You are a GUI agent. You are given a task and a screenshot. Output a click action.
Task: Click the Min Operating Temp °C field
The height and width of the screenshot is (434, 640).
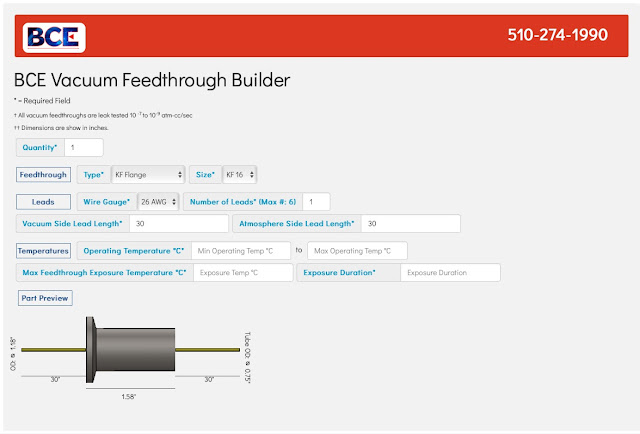pyautogui.click(x=241, y=251)
